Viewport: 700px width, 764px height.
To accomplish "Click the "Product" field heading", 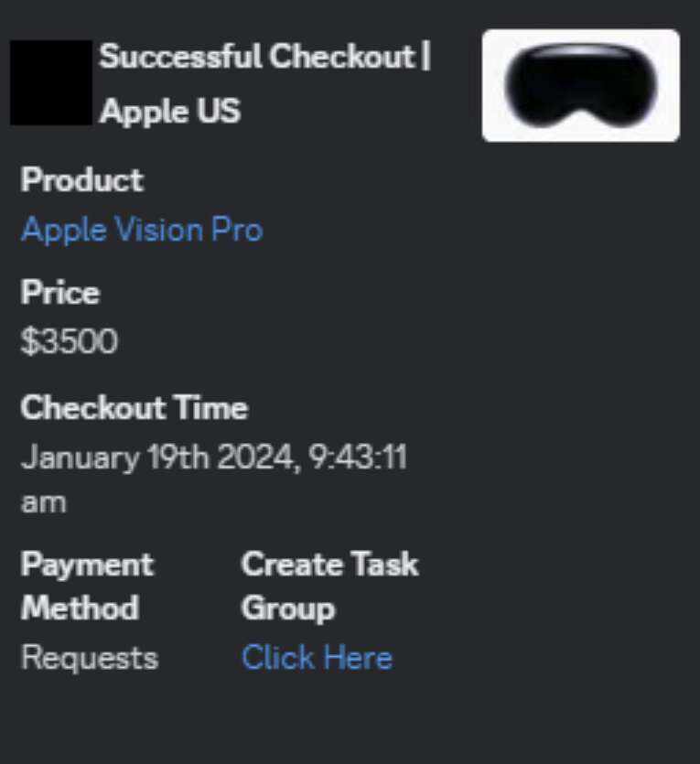I will point(82,179).
